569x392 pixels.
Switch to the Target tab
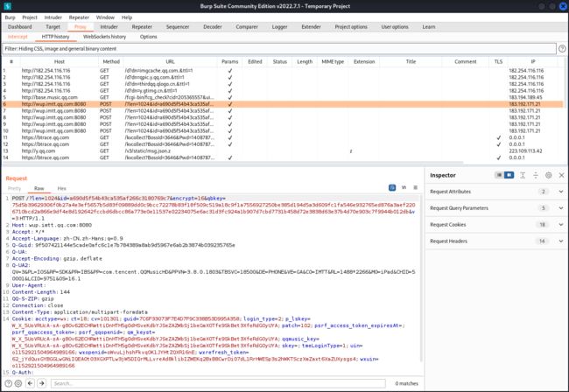(x=53, y=27)
